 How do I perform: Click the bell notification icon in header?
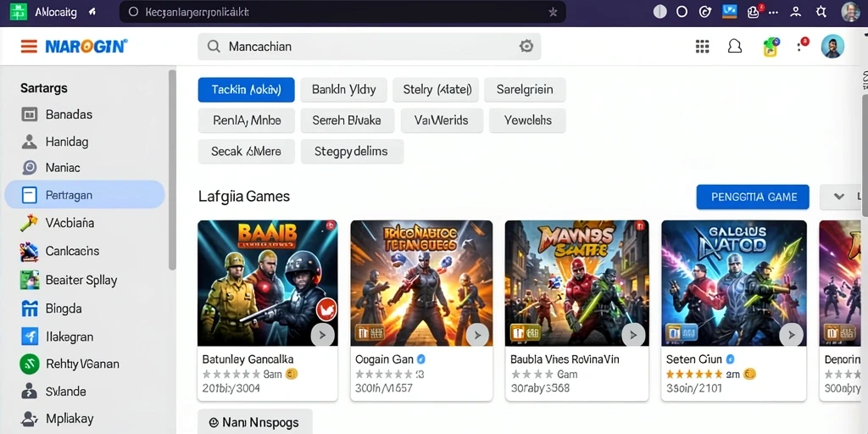pos(735,47)
